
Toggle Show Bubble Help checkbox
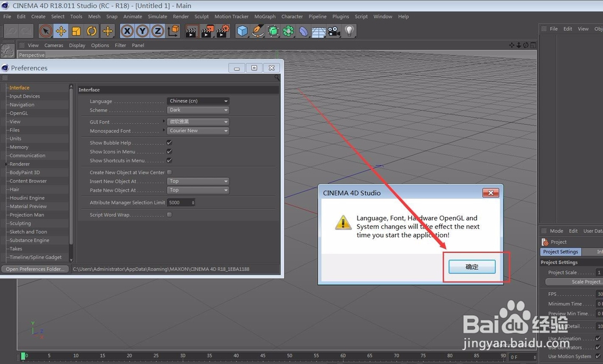(169, 143)
